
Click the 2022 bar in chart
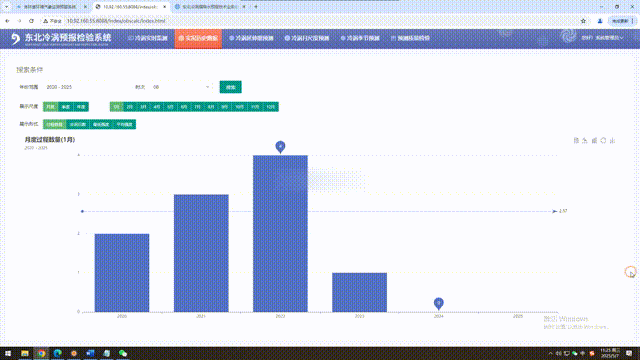tap(280, 233)
